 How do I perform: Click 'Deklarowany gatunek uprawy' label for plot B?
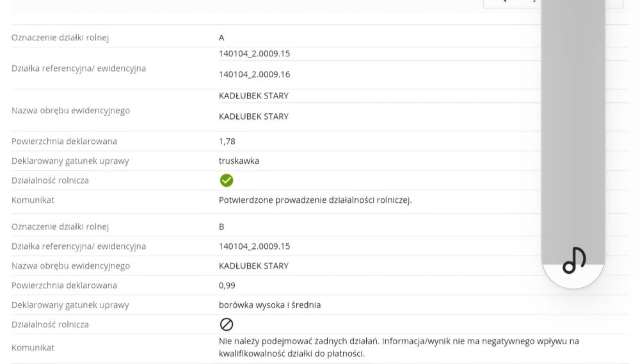point(70,305)
